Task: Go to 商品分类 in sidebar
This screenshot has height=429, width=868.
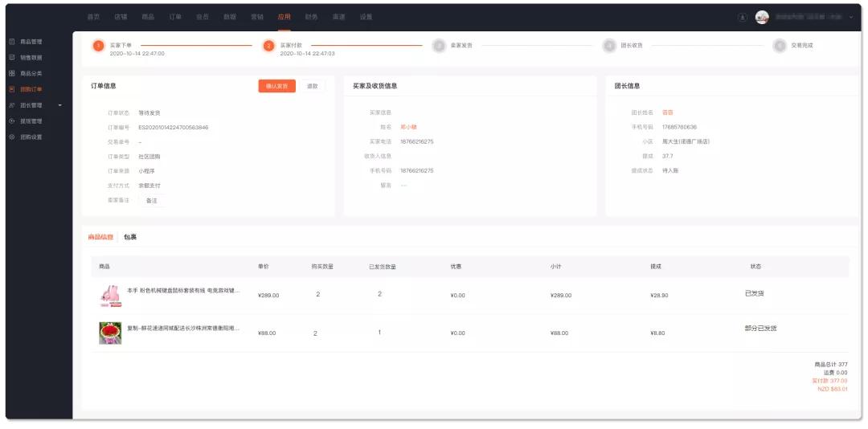Action: point(31,73)
